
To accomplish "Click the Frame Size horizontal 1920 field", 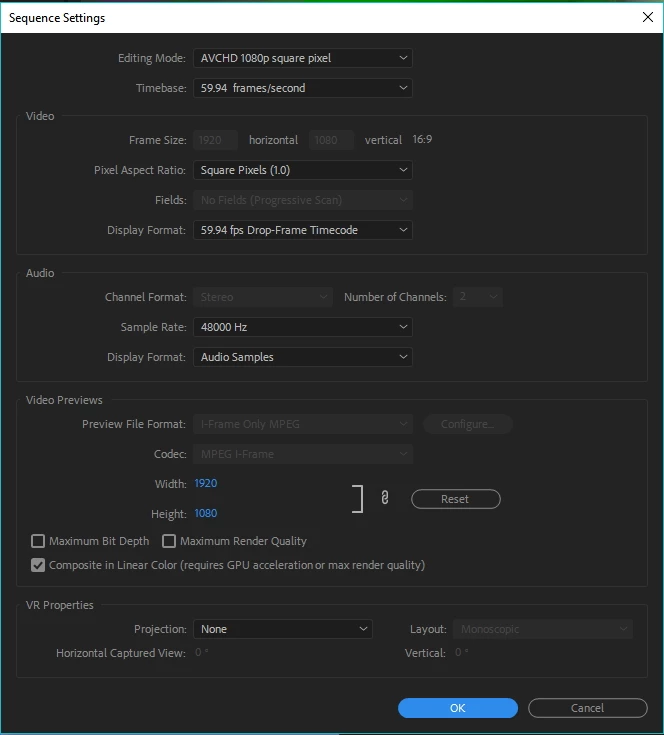I will pos(216,140).
